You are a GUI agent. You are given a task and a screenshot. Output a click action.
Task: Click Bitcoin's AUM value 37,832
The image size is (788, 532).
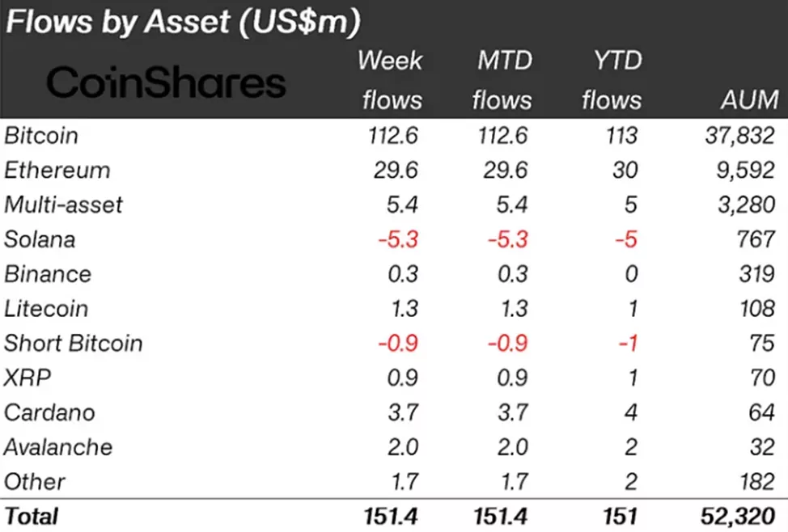(x=739, y=136)
